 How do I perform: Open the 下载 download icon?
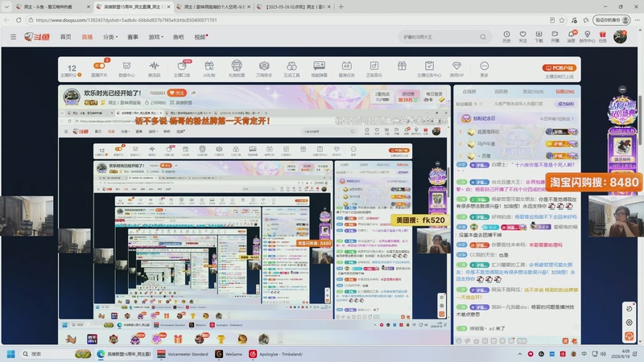point(539,35)
